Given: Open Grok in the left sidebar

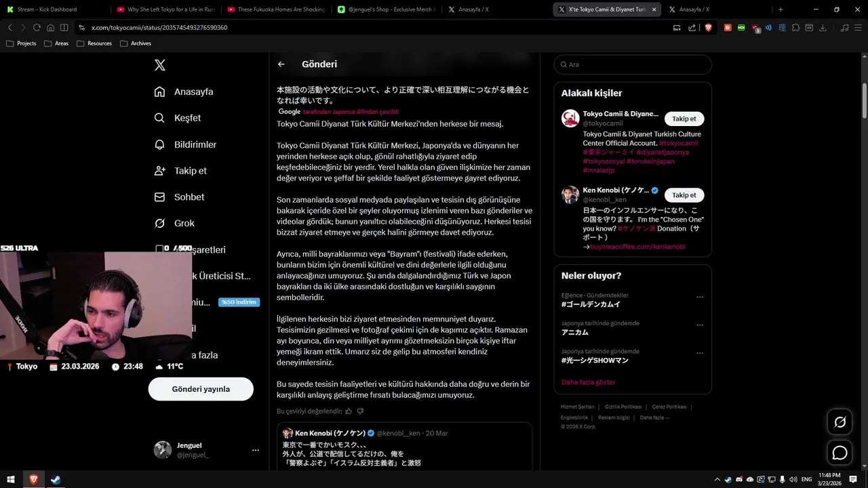Looking at the screenshot, I should pos(175,223).
